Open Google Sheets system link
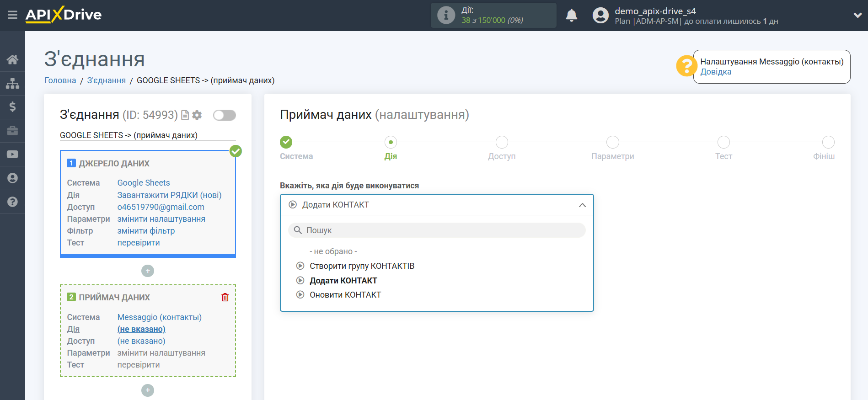This screenshot has width=868, height=400. point(144,183)
